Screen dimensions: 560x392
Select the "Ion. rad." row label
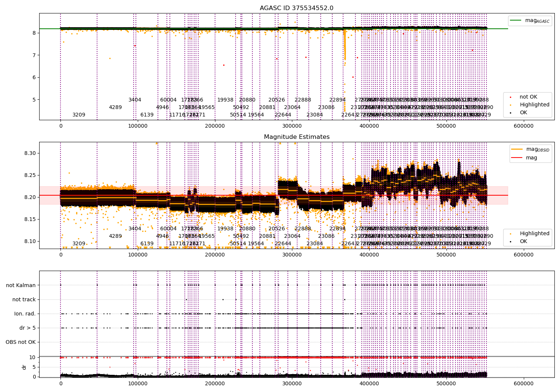tap(25, 314)
